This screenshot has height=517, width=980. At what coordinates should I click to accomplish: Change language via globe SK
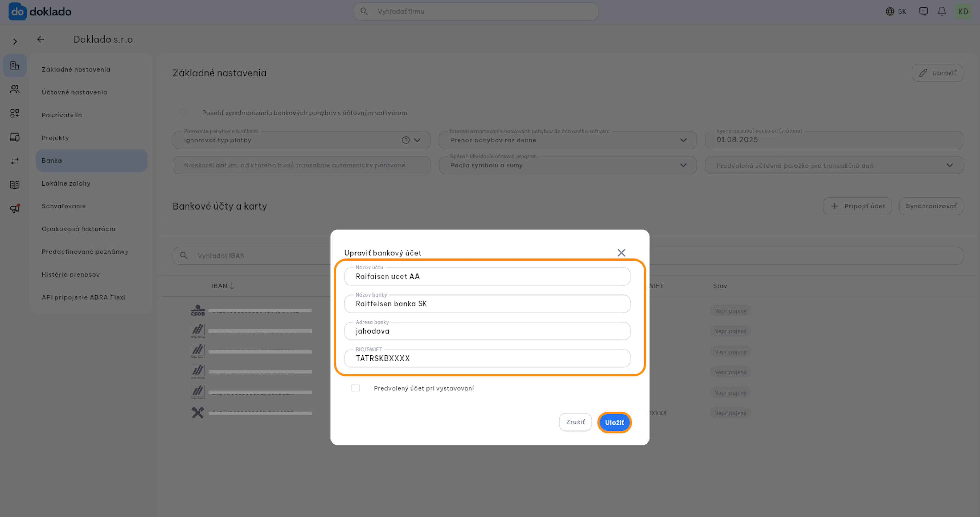point(896,11)
